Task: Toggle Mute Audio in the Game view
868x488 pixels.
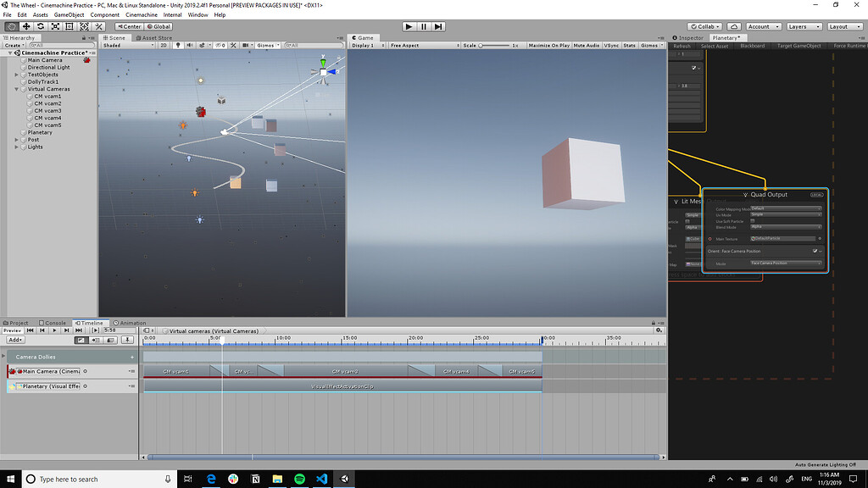Action: 585,44
